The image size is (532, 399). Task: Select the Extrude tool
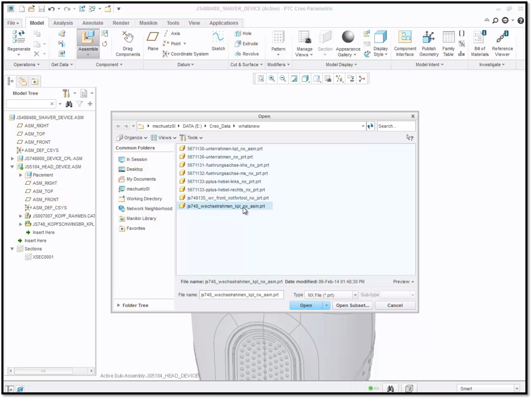[x=246, y=44]
